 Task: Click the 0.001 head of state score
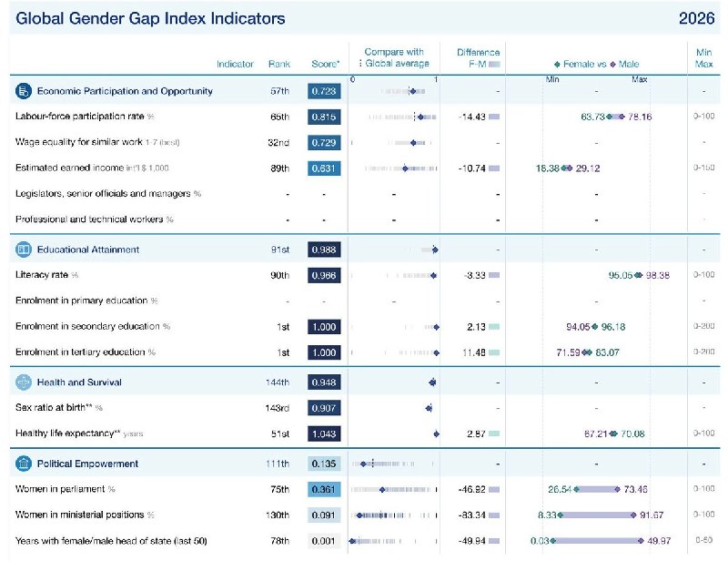click(x=324, y=541)
